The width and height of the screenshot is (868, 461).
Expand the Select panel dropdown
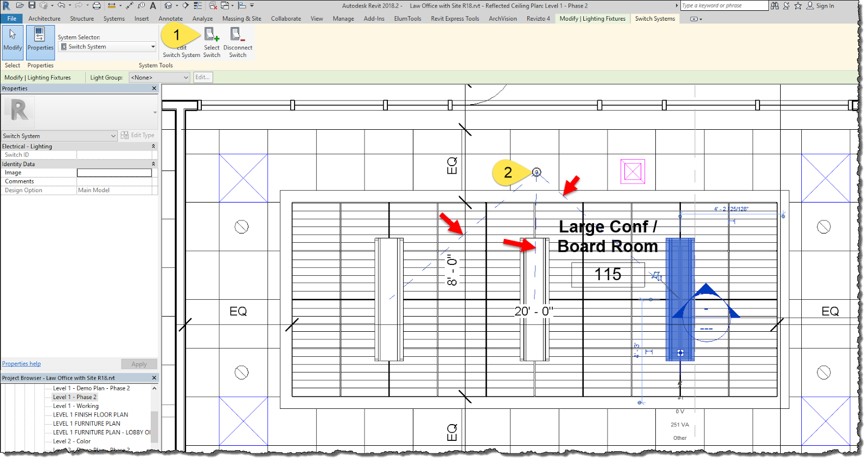click(x=12, y=65)
